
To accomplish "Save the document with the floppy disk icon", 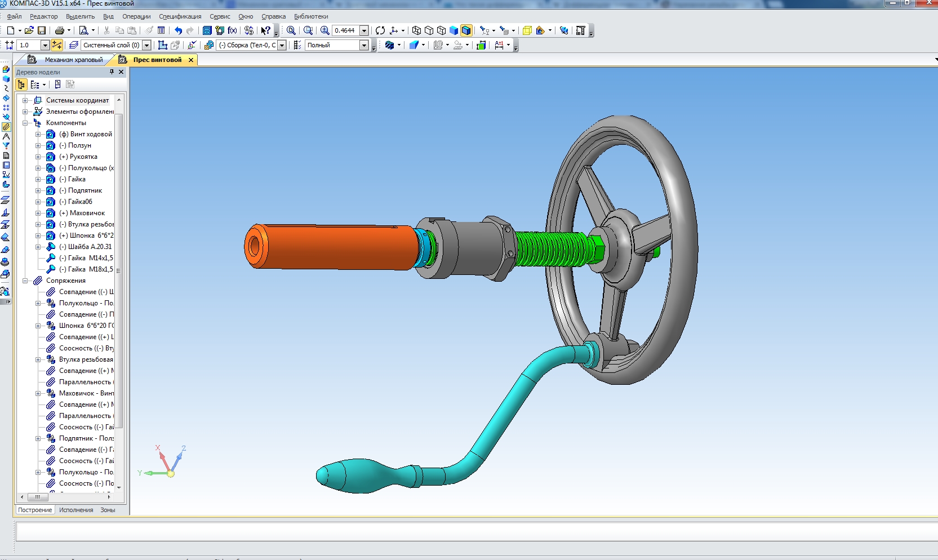I will tap(42, 30).
